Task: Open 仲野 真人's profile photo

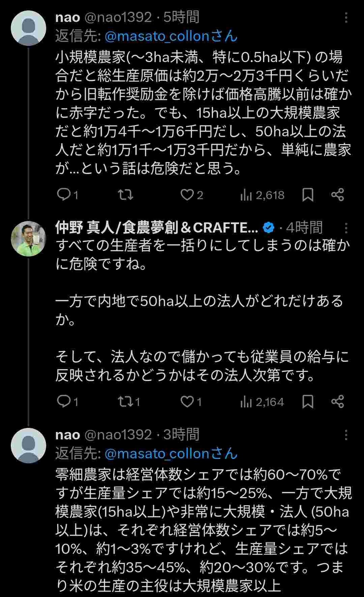Action: pyautogui.click(x=29, y=239)
